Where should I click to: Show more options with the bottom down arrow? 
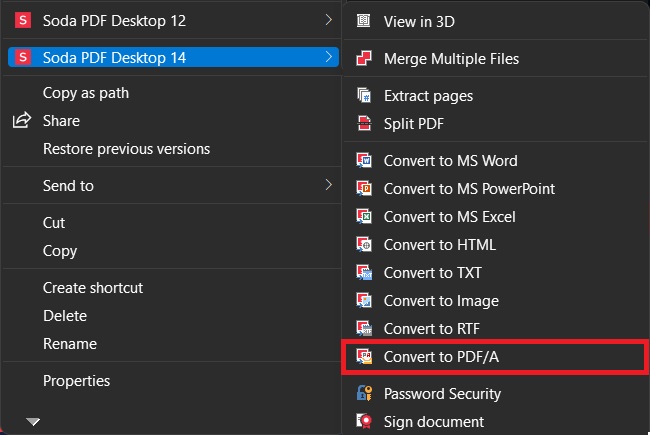33,422
